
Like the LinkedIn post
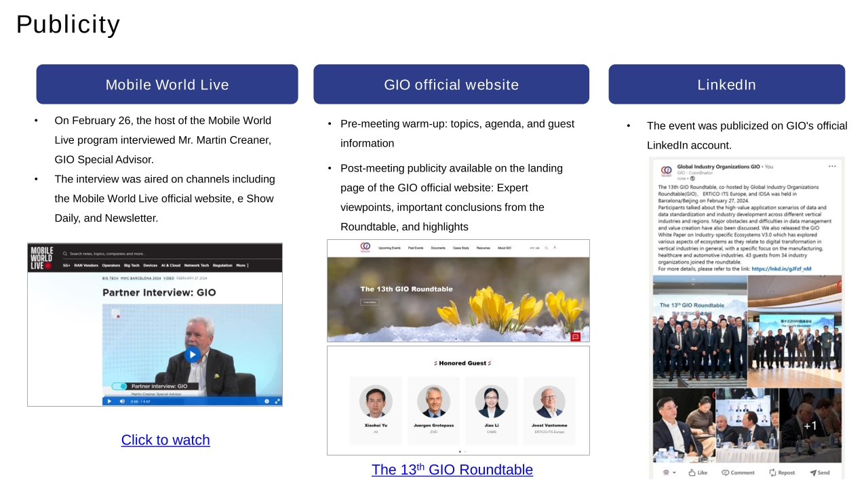(x=698, y=472)
